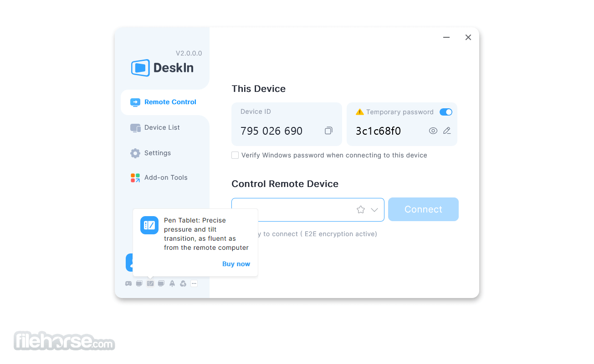This screenshot has width=594, height=364.
Task: Click the Pen Tablet icon in the tooltip
Action: [149, 225]
